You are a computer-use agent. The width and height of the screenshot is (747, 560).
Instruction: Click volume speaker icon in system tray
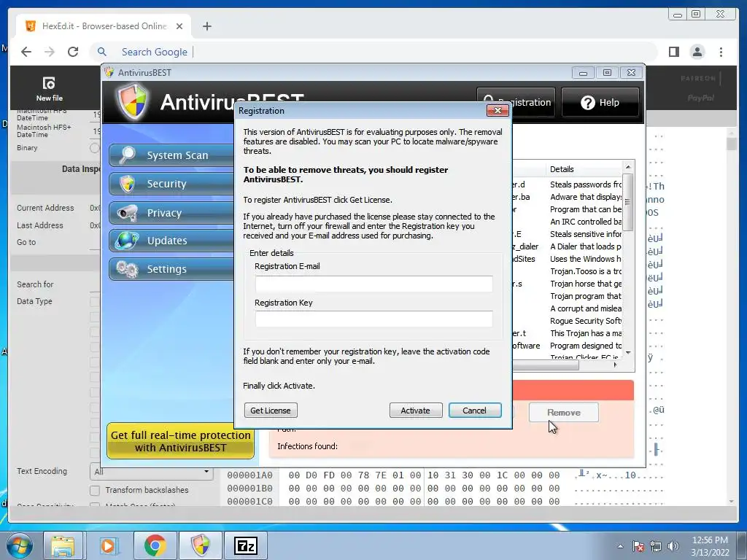pyautogui.click(x=673, y=546)
